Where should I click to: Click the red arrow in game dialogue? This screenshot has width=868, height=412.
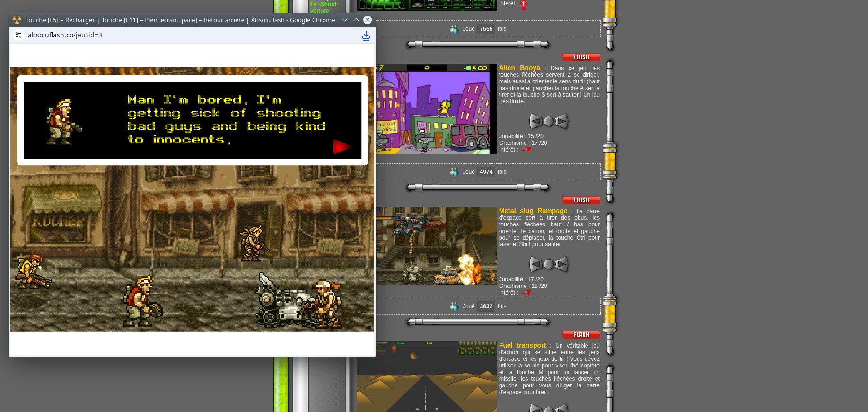(342, 147)
